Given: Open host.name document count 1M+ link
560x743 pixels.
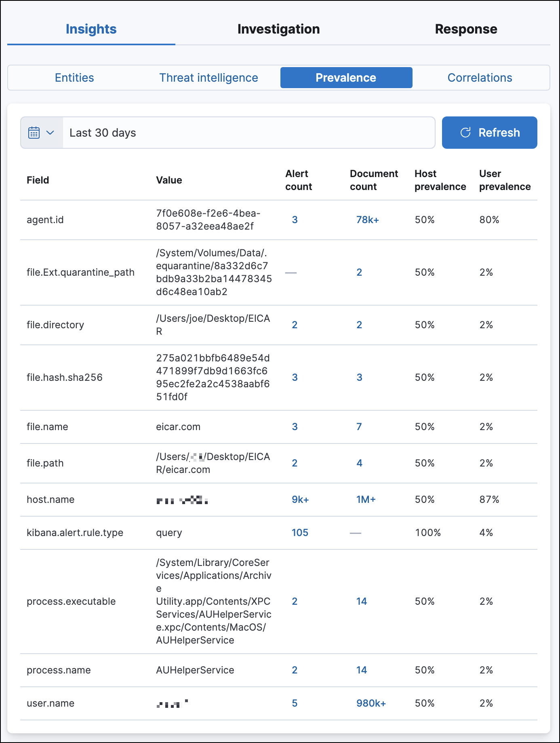Looking at the screenshot, I should pyautogui.click(x=366, y=500).
